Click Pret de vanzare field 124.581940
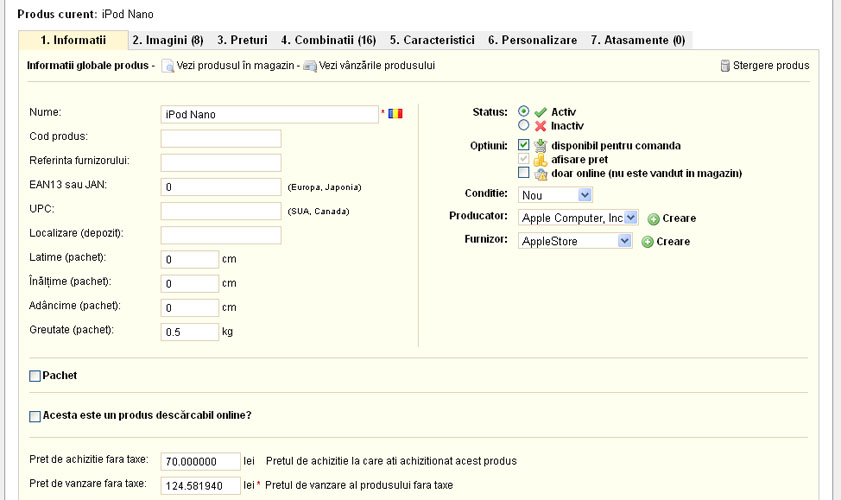The width and height of the screenshot is (841, 500). point(201,486)
